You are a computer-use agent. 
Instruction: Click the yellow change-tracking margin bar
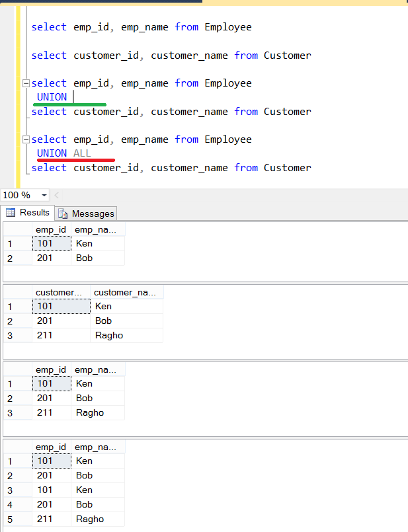pos(17,99)
